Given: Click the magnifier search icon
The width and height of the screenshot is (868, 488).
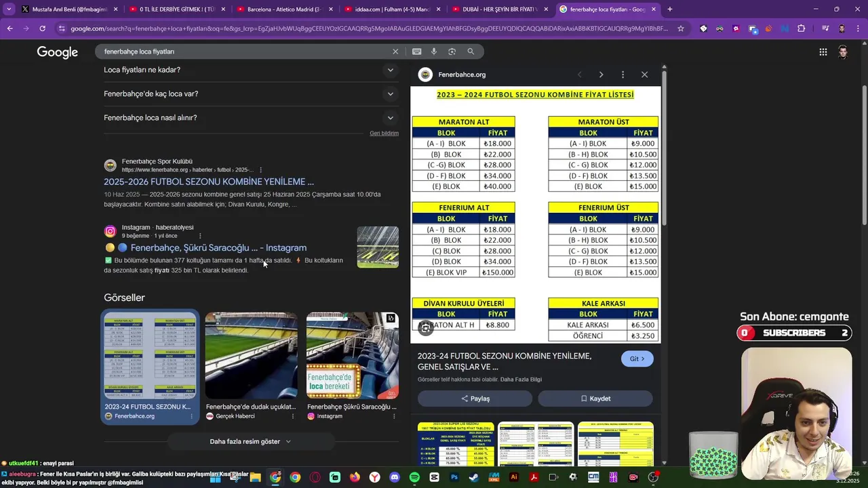Looking at the screenshot, I should 471,52.
